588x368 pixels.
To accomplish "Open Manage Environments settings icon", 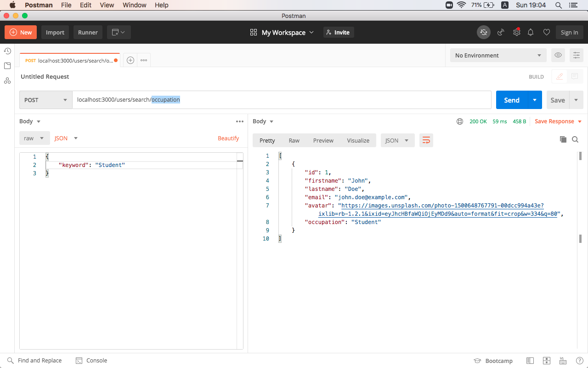I will click(x=577, y=55).
